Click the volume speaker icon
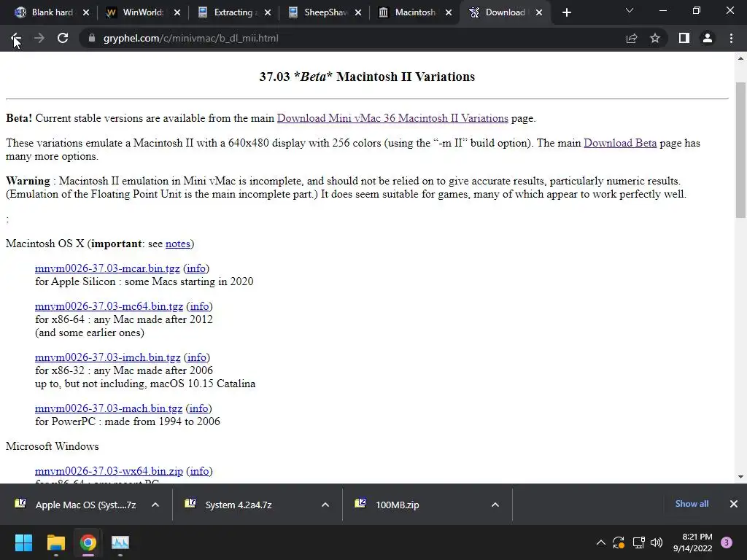This screenshot has height=560, width=747. pos(657,542)
